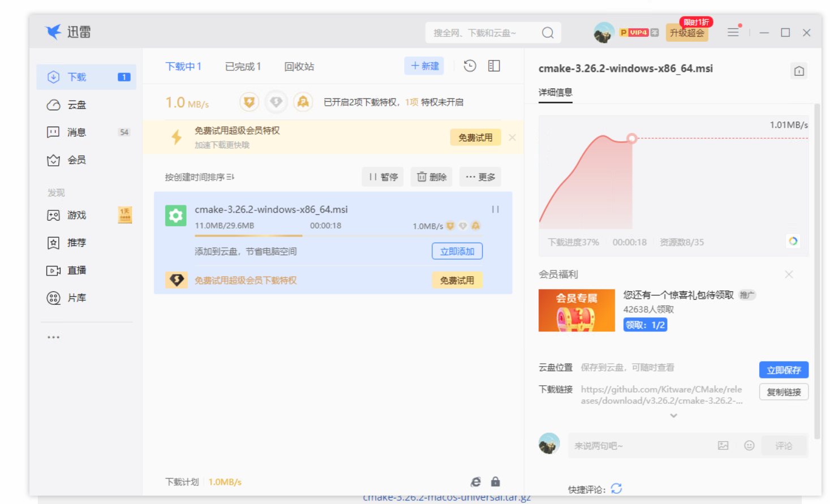Open the file location icon beside the file name
Screen dimensions: 830x504
click(x=799, y=71)
